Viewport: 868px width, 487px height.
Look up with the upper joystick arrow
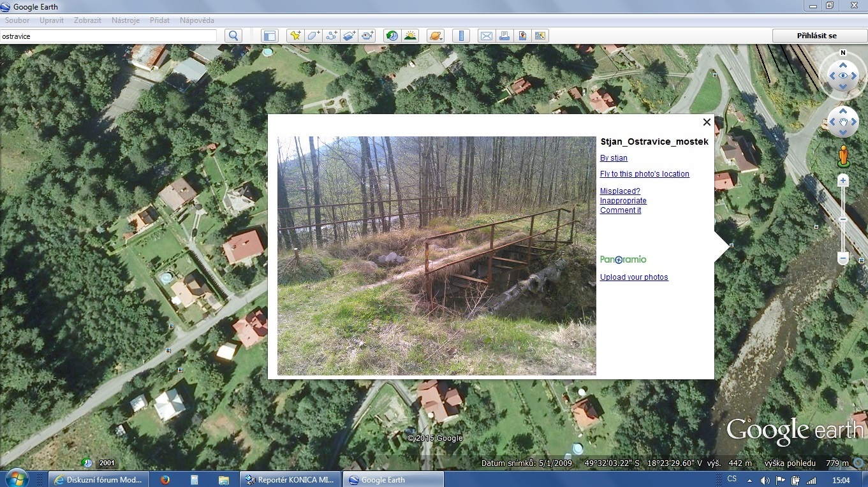pos(843,64)
